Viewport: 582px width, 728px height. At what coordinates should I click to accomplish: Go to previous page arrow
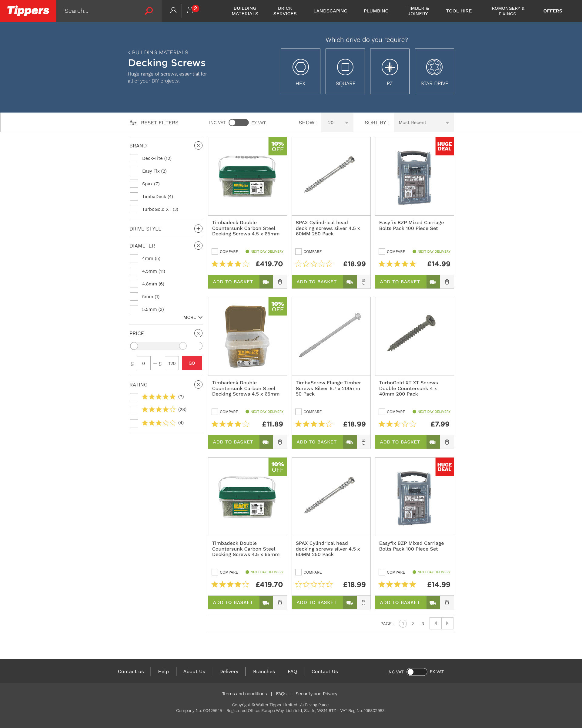pyautogui.click(x=436, y=623)
